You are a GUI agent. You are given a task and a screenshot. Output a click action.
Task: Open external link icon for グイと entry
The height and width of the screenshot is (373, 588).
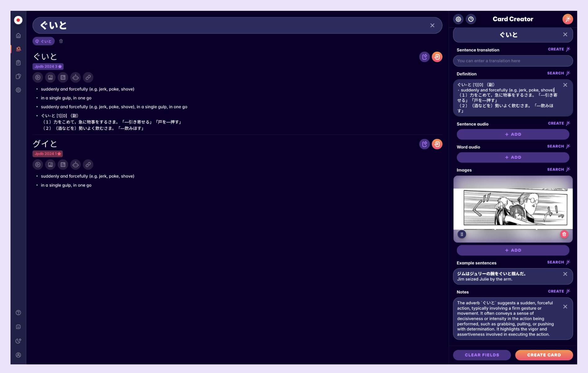point(88,165)
